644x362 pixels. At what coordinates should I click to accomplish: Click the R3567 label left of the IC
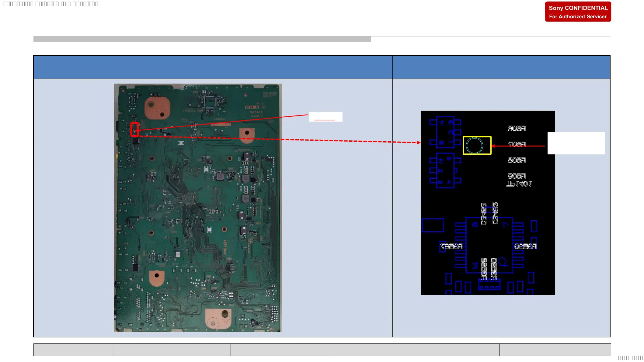(x=451, y=246)
